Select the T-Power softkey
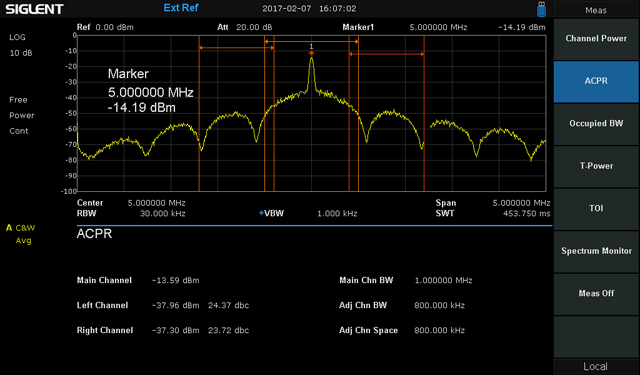 596,166
